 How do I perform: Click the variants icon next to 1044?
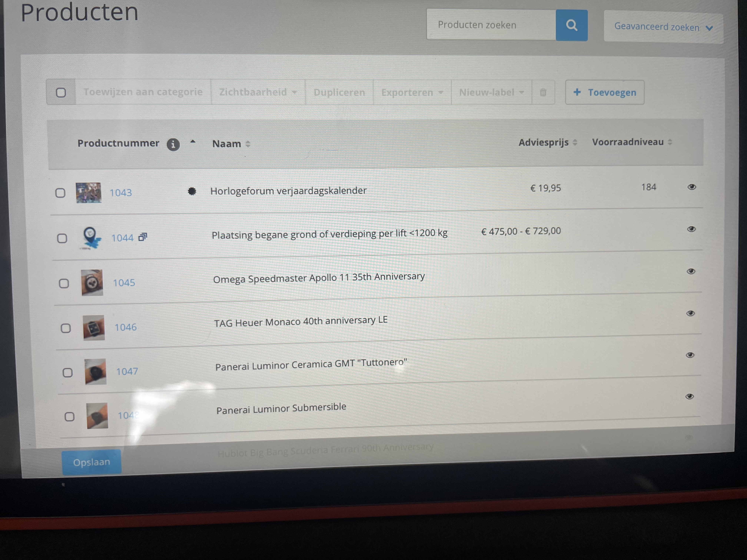[x=143, y=237]
